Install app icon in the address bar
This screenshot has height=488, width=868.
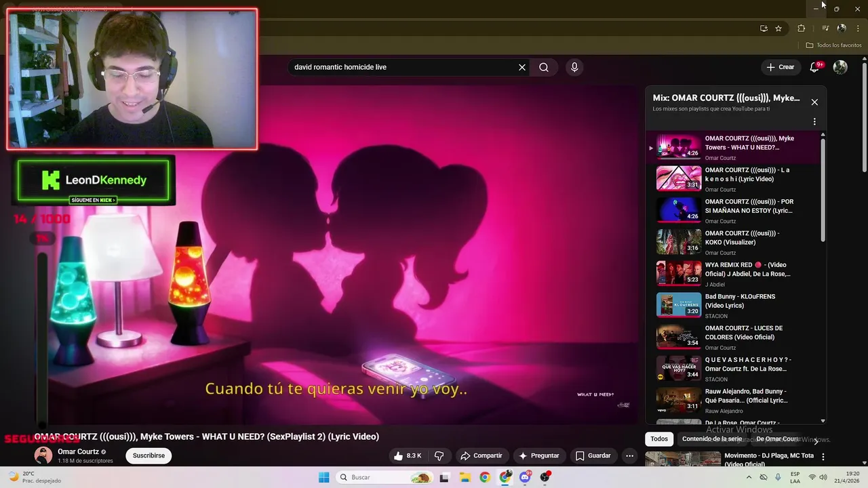coord(764,28)
